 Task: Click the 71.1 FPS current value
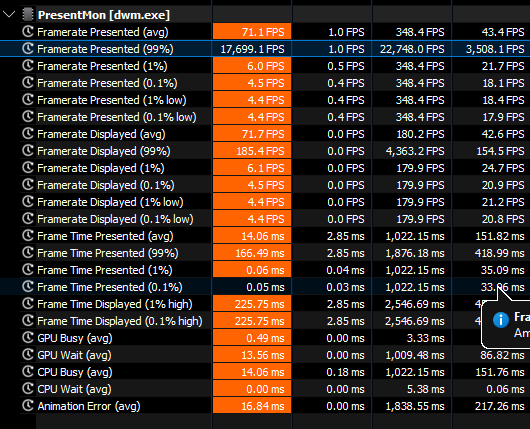click(263, 32)
